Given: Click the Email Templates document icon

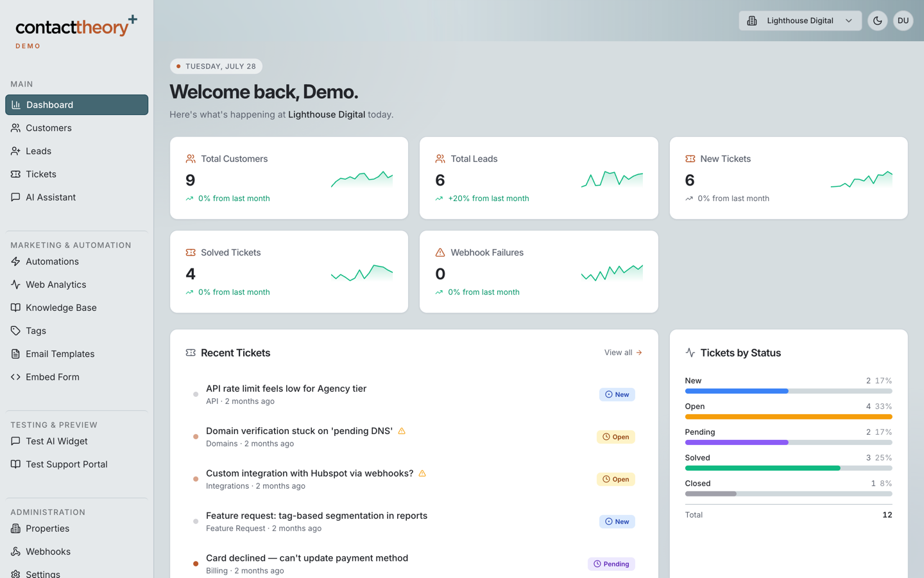Looking at the screenshot, I should 15,354.
